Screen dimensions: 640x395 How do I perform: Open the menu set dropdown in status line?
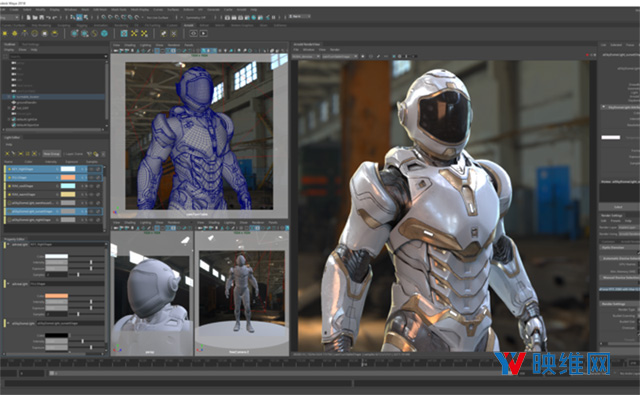tap(10, 18)
